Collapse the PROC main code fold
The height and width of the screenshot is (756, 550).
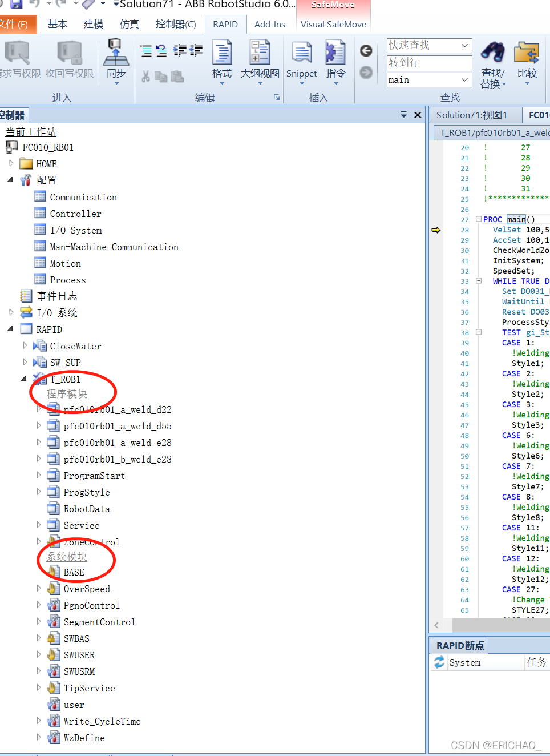(x=479, y=219)
